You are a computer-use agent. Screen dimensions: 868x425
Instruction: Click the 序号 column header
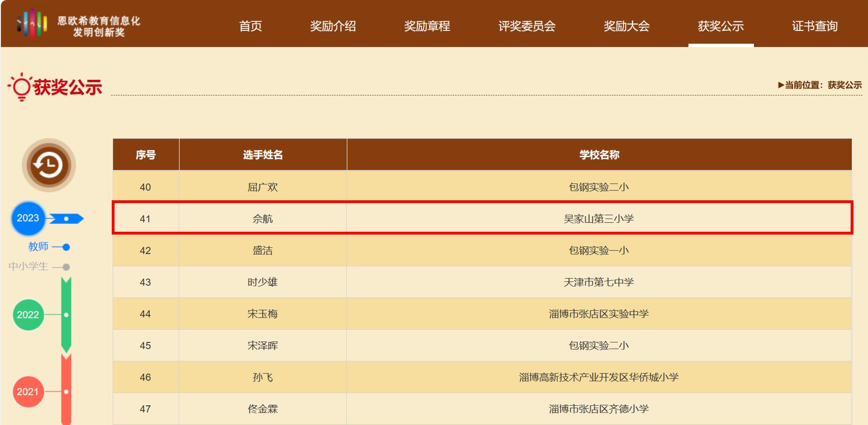[x=146, y=154]
